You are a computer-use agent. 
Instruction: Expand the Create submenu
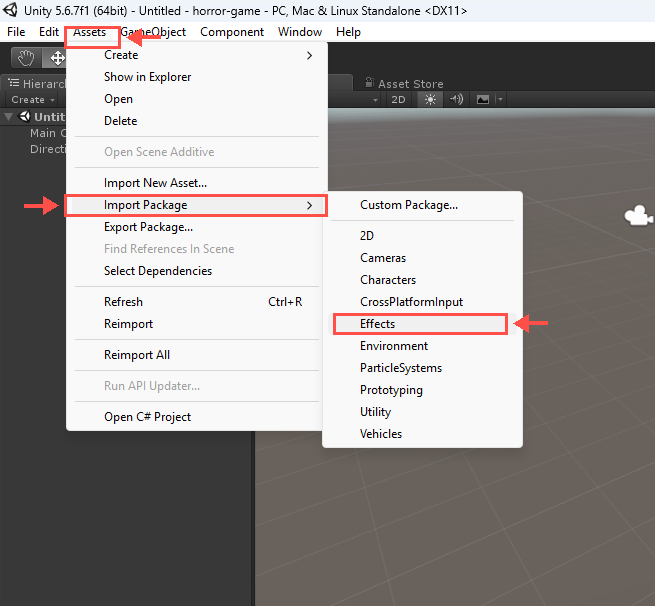(197, 55)
